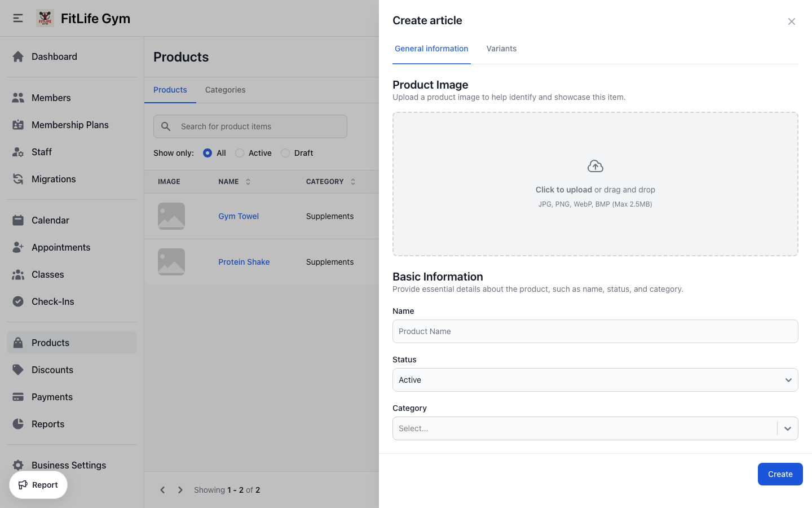Image resolution: width=812 pixels, height=508 pixels.
Task: Open the Calendar section
Action: coord(51,220)
